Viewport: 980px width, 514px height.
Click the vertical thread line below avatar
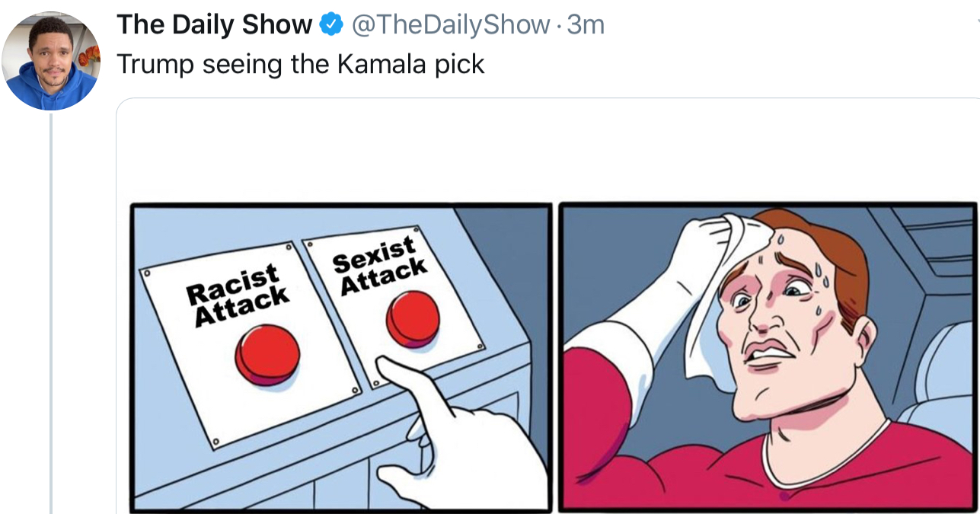52,314
